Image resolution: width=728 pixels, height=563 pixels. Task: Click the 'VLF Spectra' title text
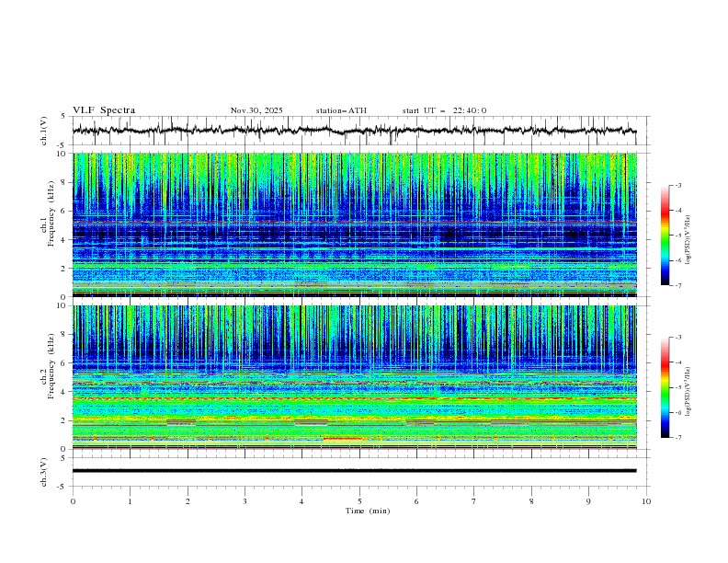pyautogui.click(x=104, y=110)
